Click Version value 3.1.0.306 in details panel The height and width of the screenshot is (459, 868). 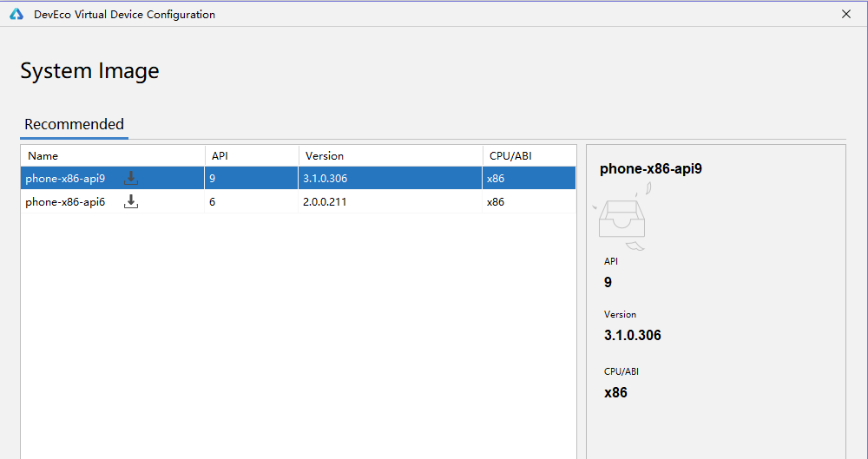(633, 335)
